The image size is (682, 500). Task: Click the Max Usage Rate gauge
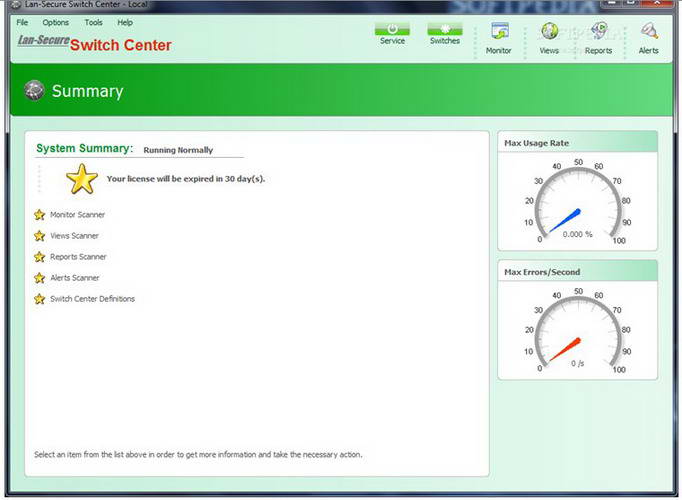578,202
